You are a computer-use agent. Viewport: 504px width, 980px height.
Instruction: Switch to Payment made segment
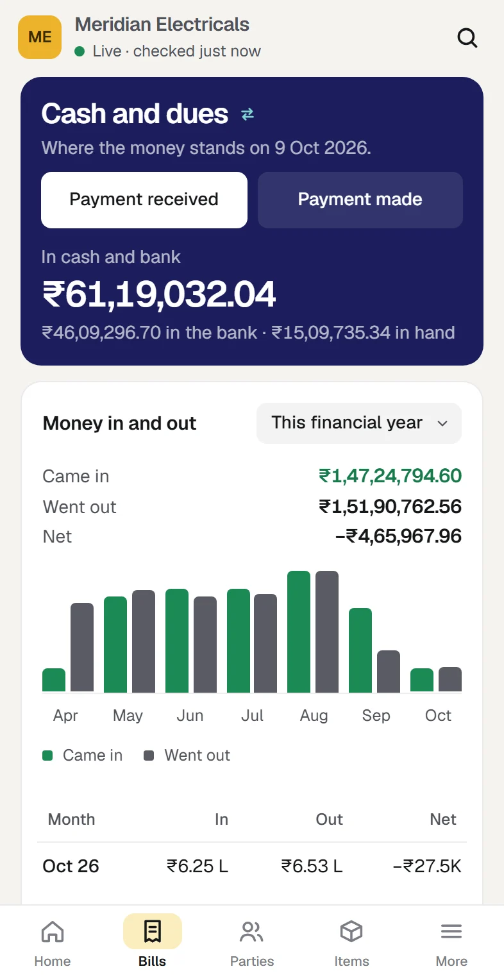click(360, 200)
